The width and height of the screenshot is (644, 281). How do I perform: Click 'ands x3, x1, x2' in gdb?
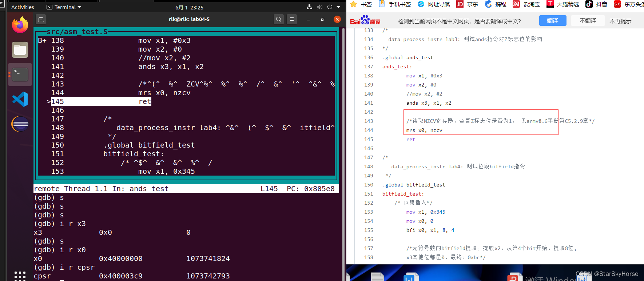point(171,67)
